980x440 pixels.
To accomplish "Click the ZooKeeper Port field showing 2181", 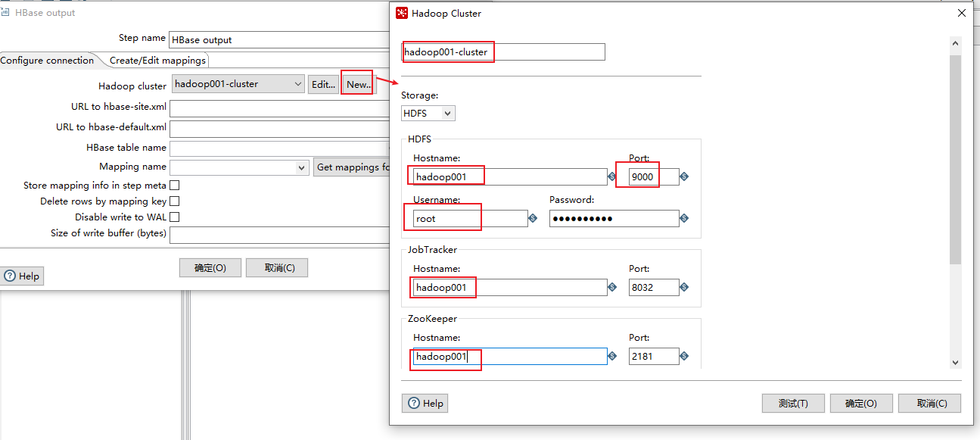I will [x=653, y=356].
